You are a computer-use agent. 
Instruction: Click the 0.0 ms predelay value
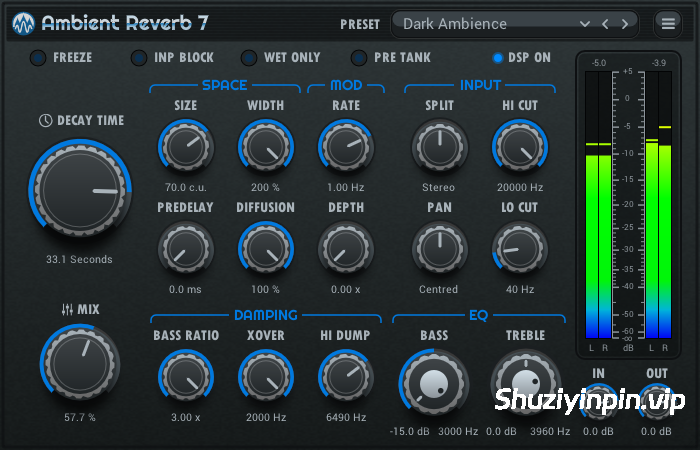pos(185,289)
